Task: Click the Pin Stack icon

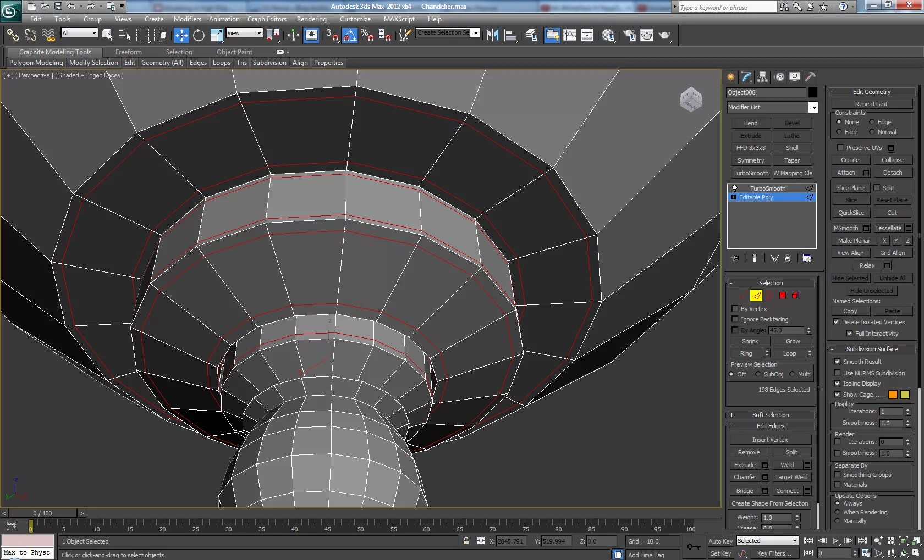Action: [735, 258]
